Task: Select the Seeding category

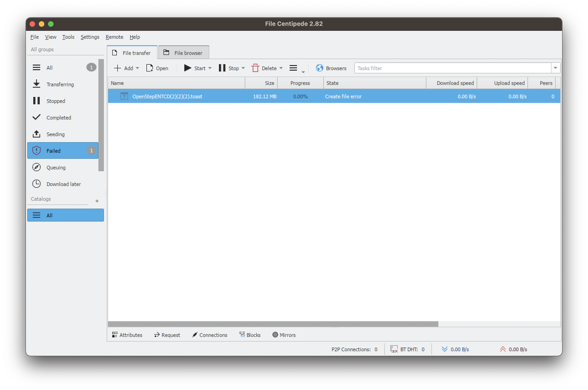Action: tap(55, 134)
